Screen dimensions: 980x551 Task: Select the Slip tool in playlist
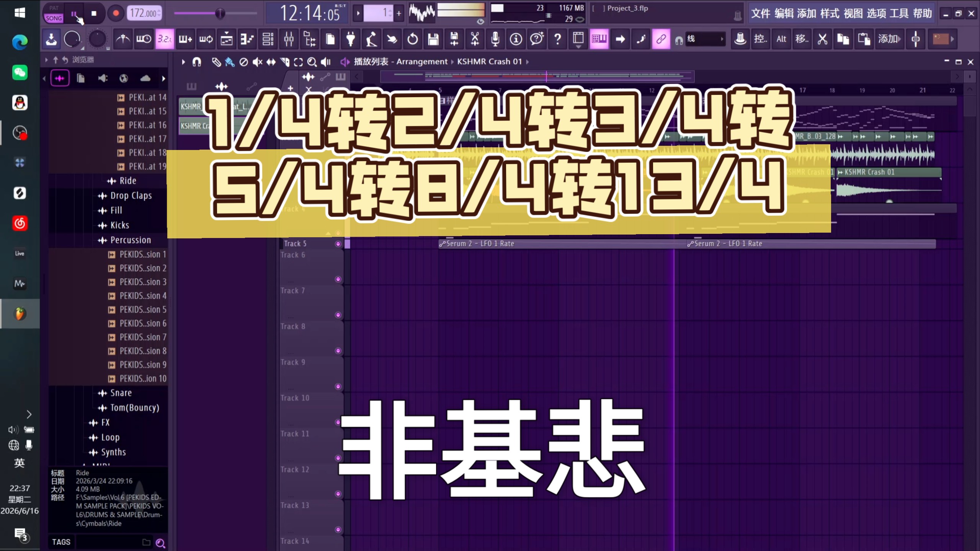[x=271, y=62]
